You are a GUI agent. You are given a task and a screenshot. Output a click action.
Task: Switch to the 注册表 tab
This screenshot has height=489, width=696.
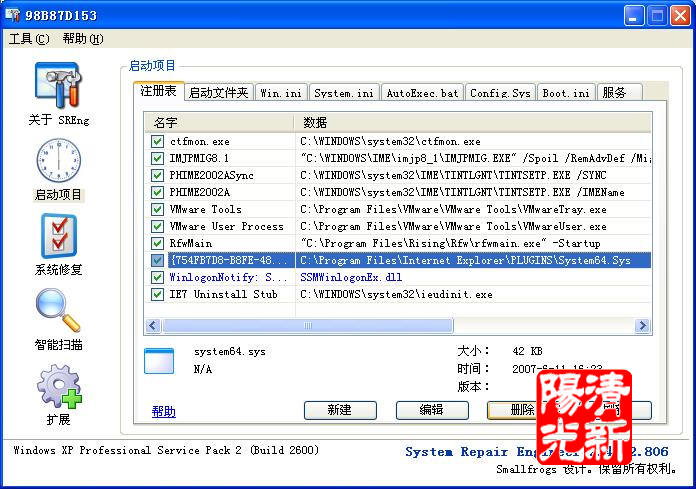[158, 91]
